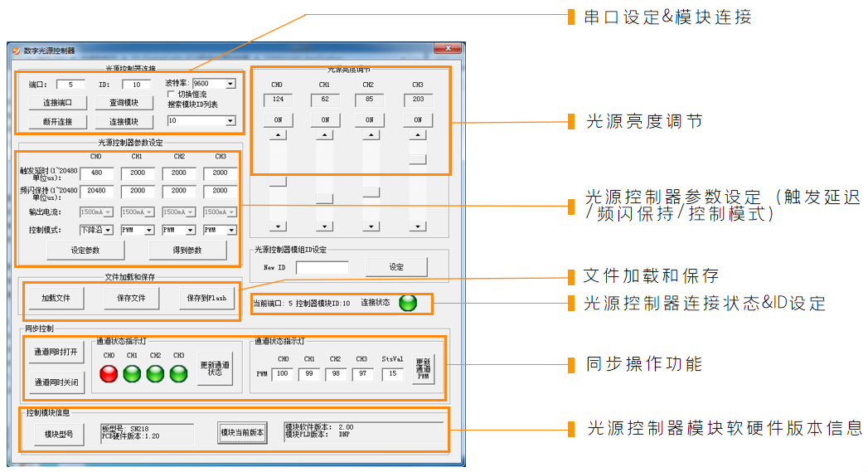This screenshot has width=868, height=472.
Task: Toggle the CH0 ON button
Action: coord(278,119)
